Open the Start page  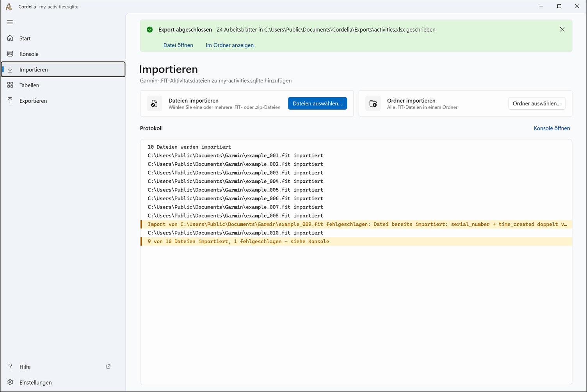point(63,38)
